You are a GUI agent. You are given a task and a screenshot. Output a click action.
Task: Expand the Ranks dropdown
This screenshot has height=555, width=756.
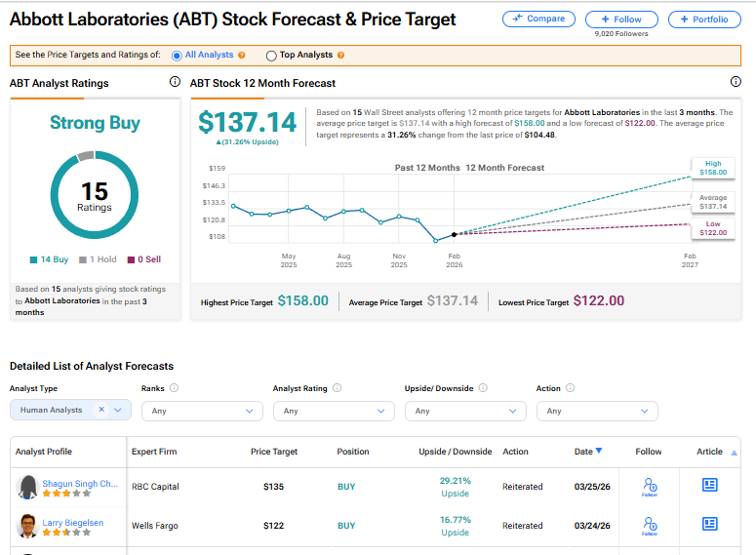pyautogui.click(x=202, y=411)
